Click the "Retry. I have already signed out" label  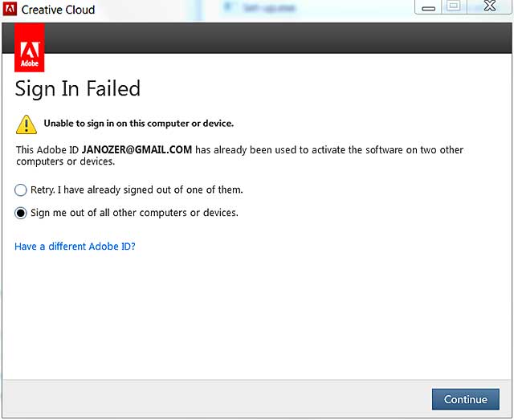[137, 190]
